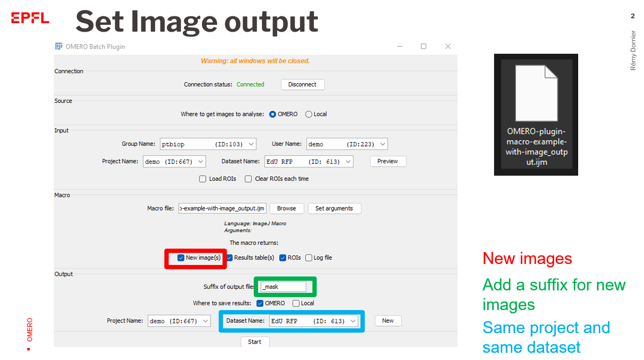
Task: Click New to create output dataset
Action: tap(388, 321)
